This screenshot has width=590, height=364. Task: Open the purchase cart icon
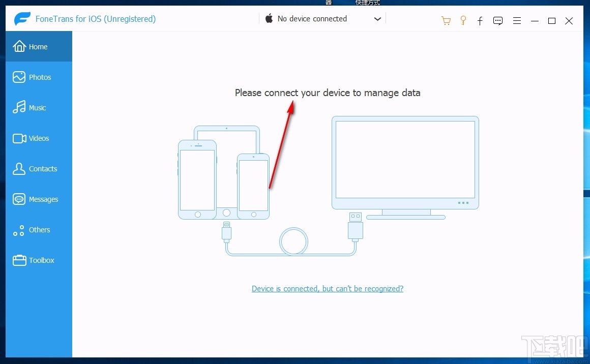pos(446,21)
